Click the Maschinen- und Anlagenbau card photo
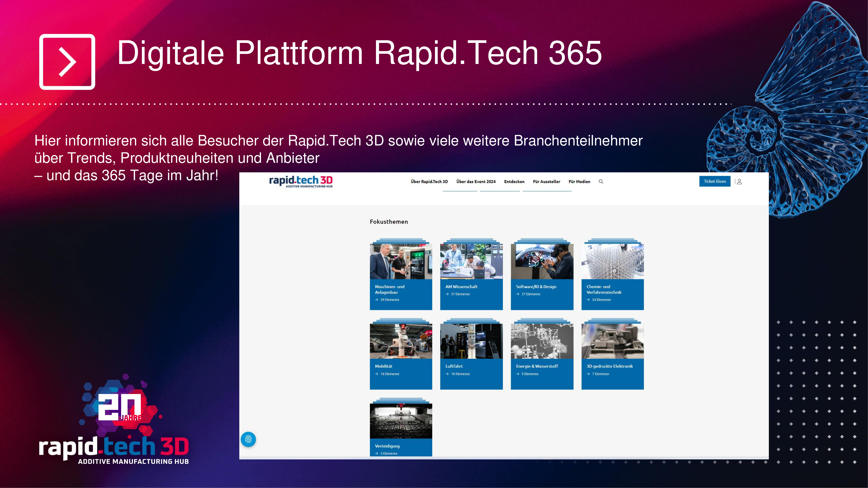The height and width of the screenshot is (488, 868). tap(401, 261)
